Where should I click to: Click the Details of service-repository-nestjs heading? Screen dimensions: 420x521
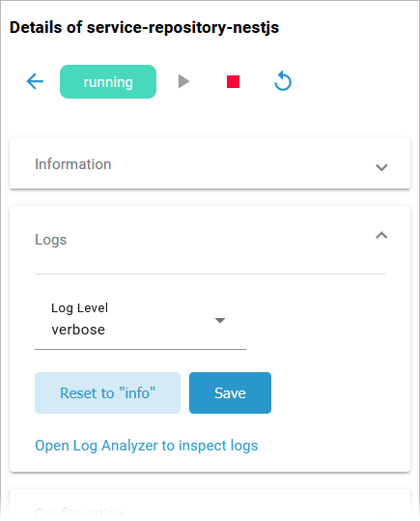click(144, 27)
